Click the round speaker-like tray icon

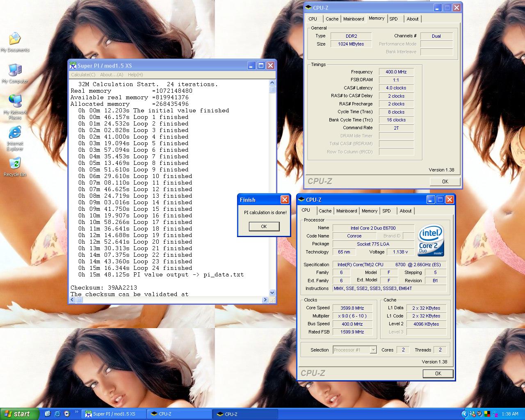(x=479, y=414)
